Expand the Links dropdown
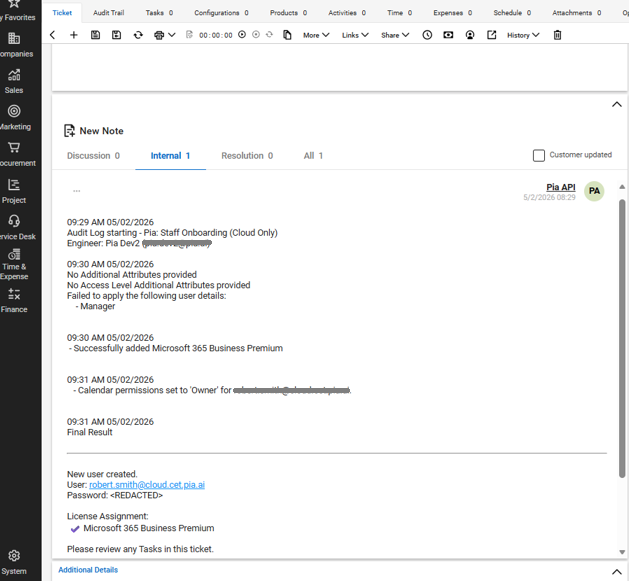 pos(355,35)
